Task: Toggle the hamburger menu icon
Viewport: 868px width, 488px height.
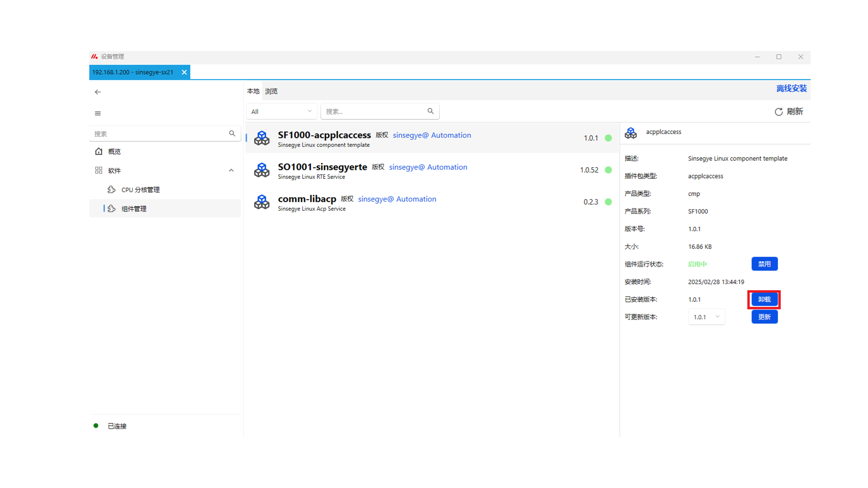Action: click(98, 113)
